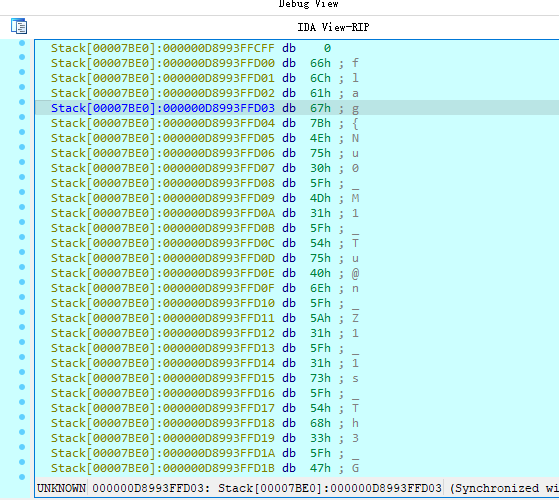The image size is (559, 500).
Task: Select line 000000D8993FFD0E with byte 40h
Action: (205, 273)
